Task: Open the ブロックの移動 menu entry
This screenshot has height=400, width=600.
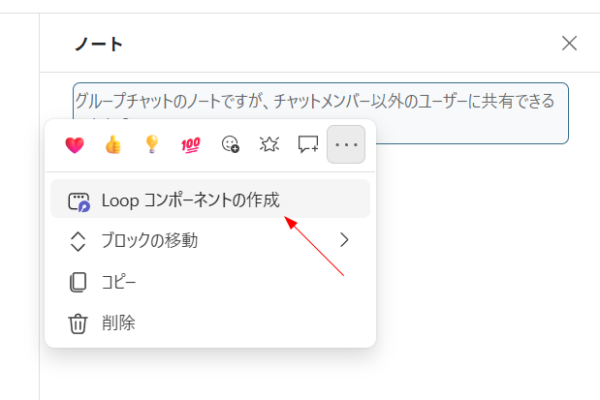Action: pyautogui.click(x=150, y=240)
